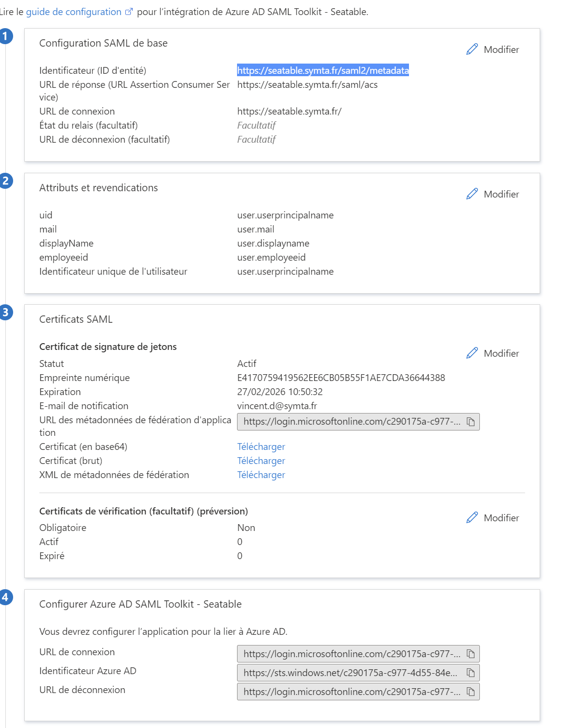Click the external link icon beside guide link
The height and width of the screenshot is (728, 578).
pyautogui.click(x=129, y=12)
